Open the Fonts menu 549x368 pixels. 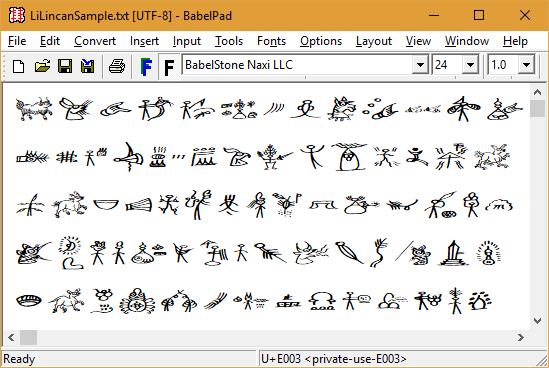pos(271,41)
